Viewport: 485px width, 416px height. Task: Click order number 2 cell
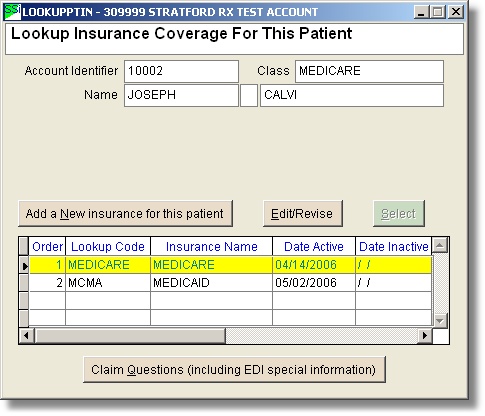tap(47, 283)
